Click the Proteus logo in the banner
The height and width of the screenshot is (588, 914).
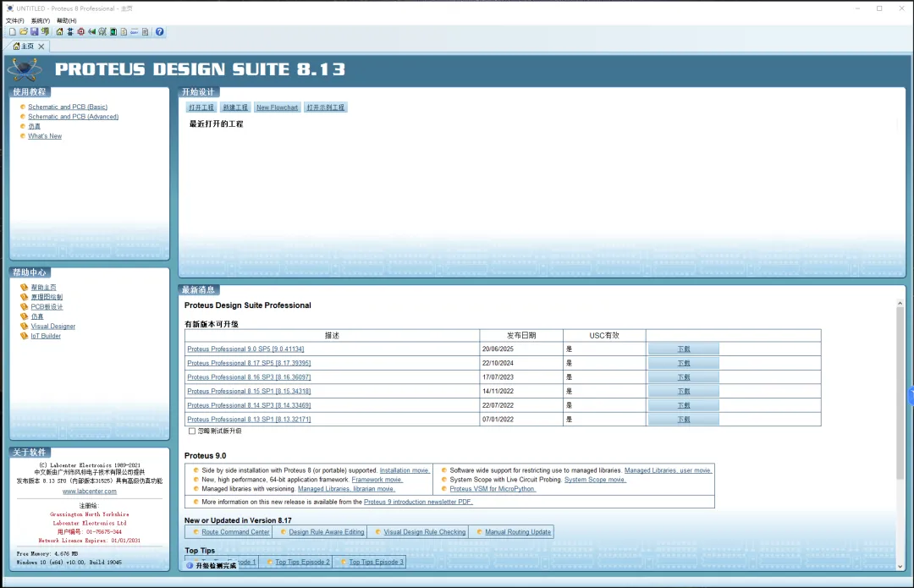click(25, 69)
